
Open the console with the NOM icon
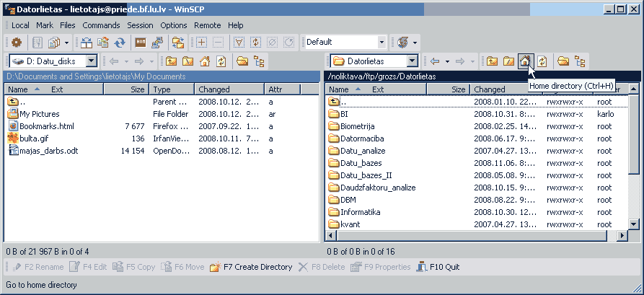click(141, 42)
